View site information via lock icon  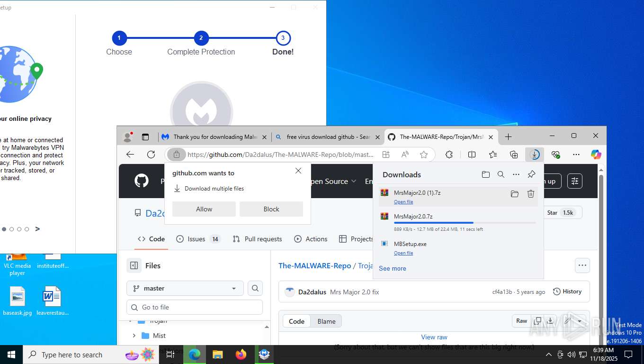click(176, 155)
